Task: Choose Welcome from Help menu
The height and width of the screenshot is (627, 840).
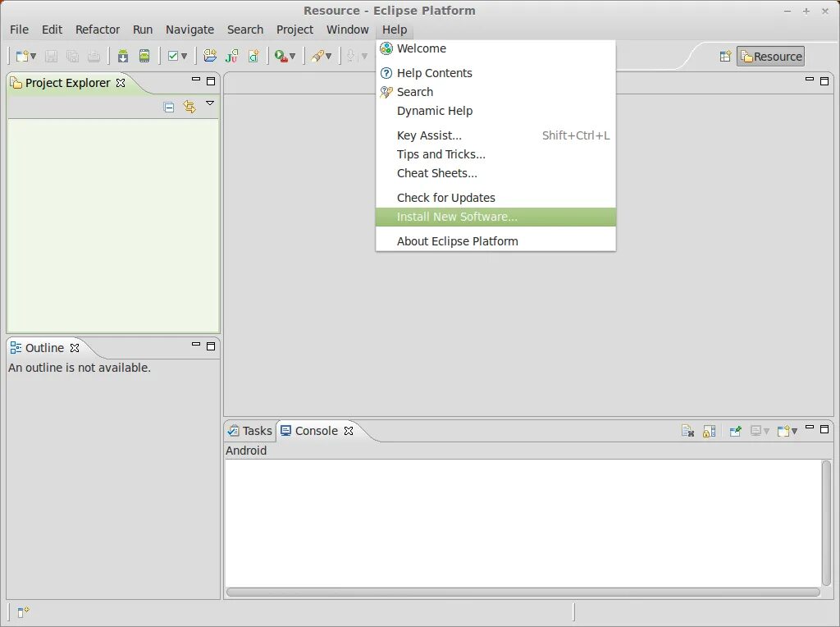Action: [x=495, y=48]
